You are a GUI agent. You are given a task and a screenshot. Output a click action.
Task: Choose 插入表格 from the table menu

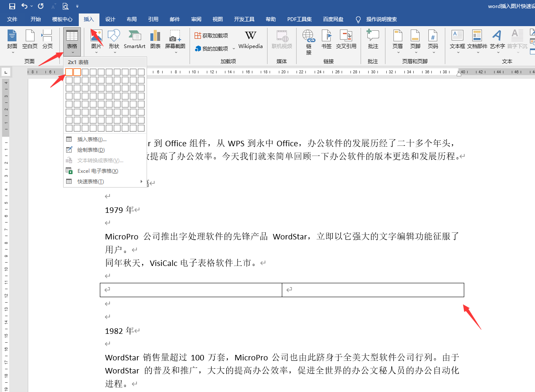[92, 140]
